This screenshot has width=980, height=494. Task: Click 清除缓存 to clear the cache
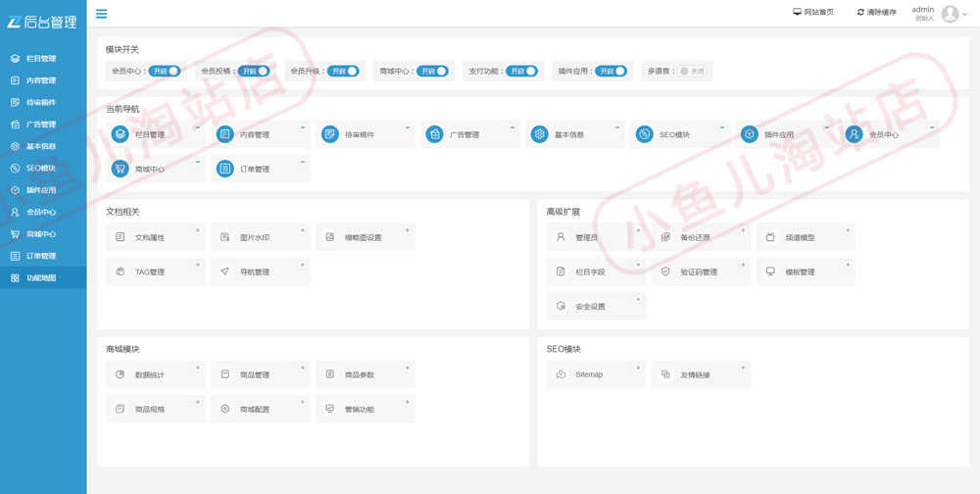tap(877, 12)
